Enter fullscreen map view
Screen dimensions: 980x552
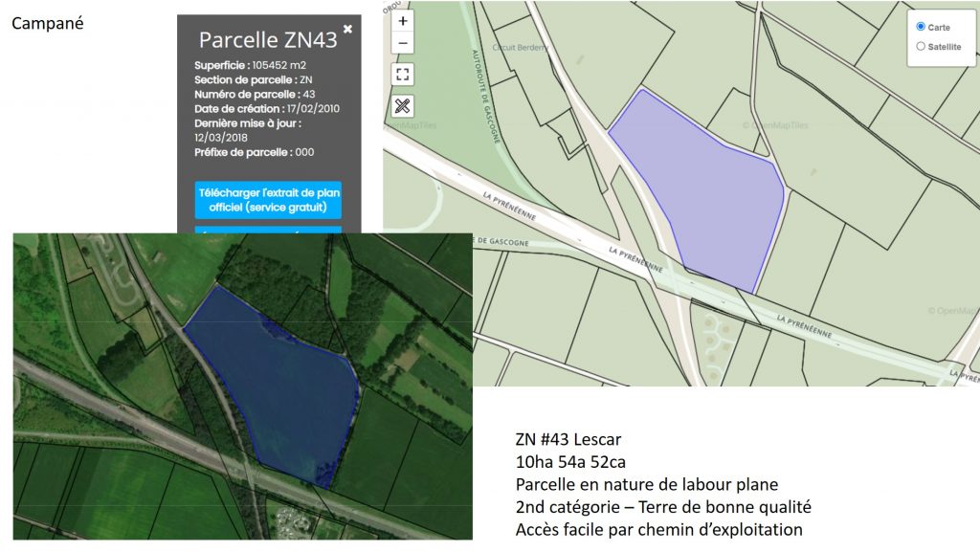pos(403,74)
